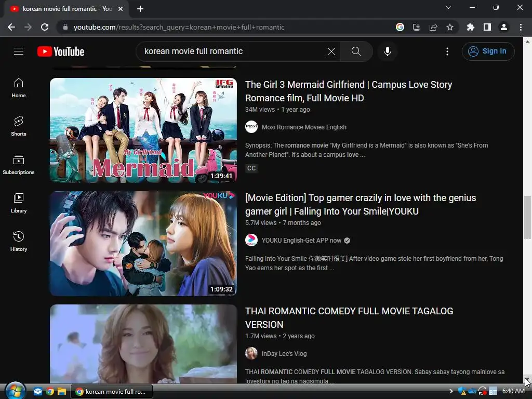Click the YouTube logo
This screenshot has height=399, width=532.
pyautogui.click(x=61, y=51)
